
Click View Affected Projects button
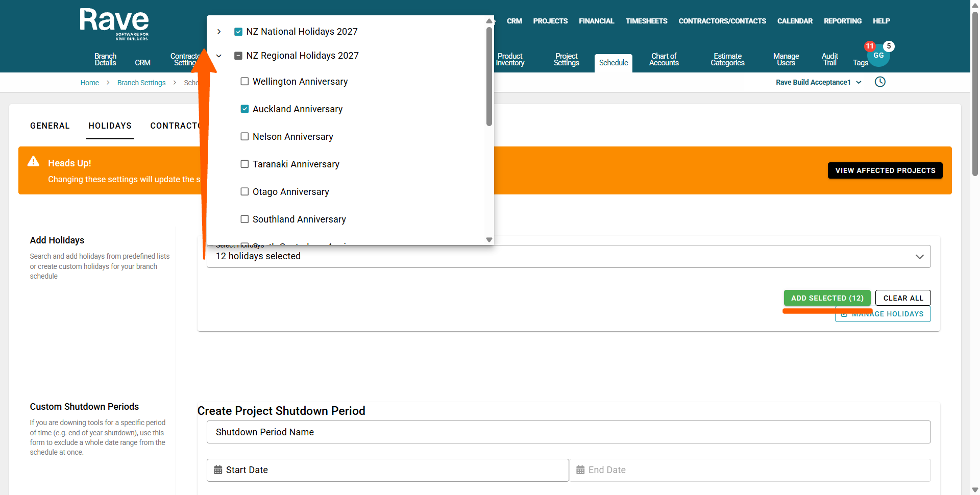point(885,170)
